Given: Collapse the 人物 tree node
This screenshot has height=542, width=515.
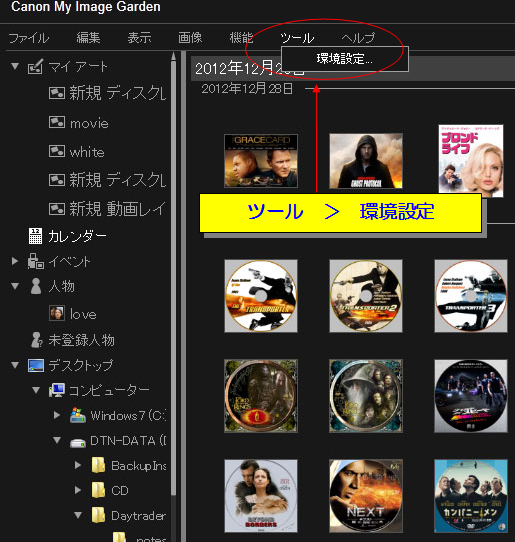Looking at the screenshot, I should click(15, 286).
